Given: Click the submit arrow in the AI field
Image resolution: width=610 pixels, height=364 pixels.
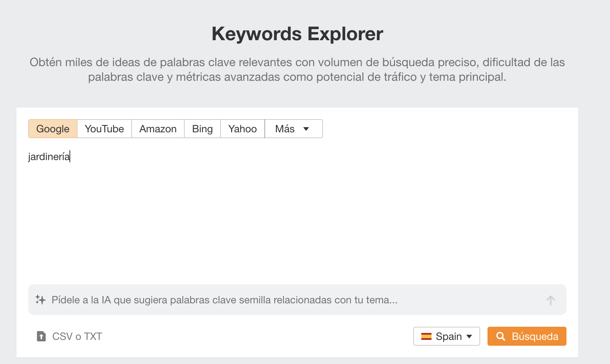Looking at the screenshot, I should coord(550,300).
